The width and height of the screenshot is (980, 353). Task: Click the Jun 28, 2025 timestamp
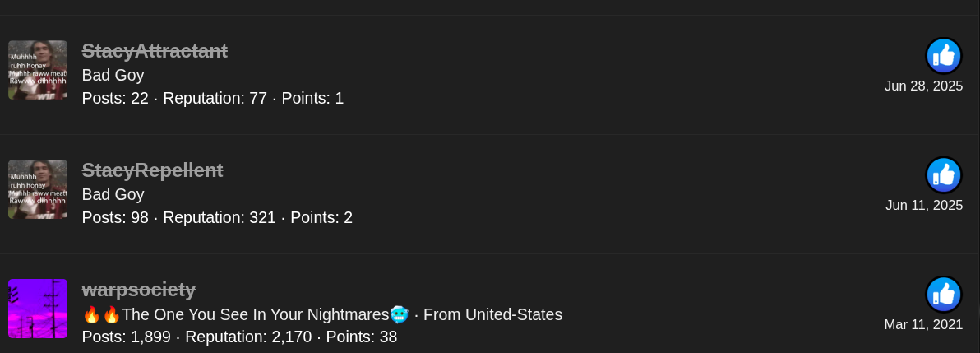point(924,86)
